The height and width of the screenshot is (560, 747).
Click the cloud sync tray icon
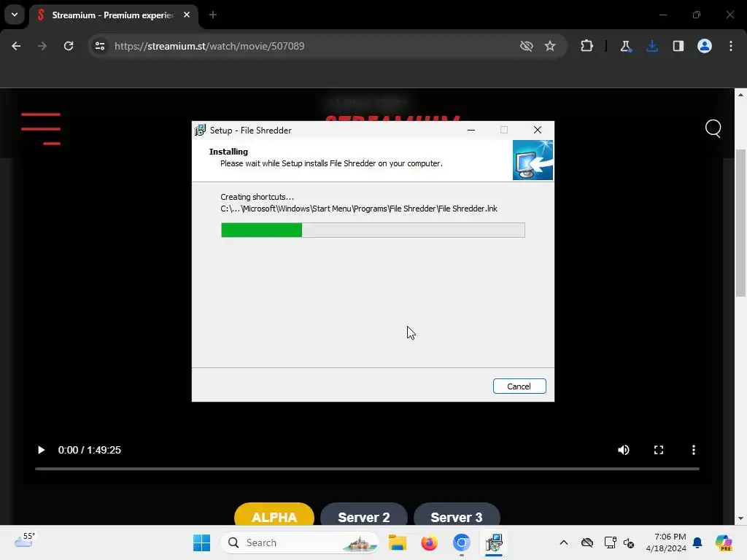point(587,542)
